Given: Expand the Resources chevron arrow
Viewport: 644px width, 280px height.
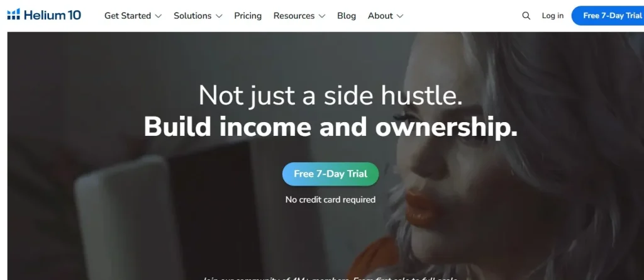Looking at the screenshot, I should point(321,16).
